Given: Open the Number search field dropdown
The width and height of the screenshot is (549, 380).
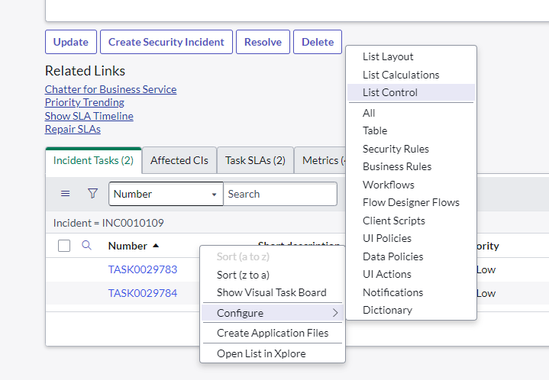Looking at the screenshot, I should pos(166,194).
